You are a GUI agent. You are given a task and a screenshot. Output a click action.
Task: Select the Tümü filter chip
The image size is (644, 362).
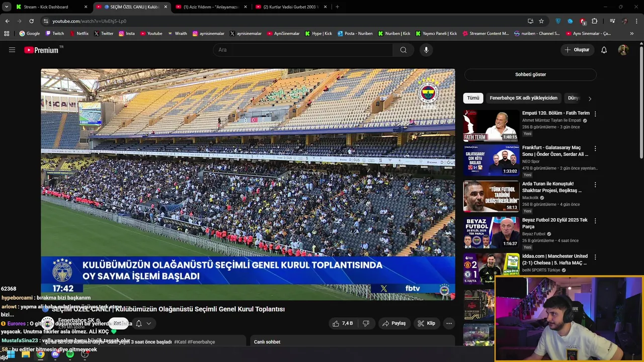473,98
